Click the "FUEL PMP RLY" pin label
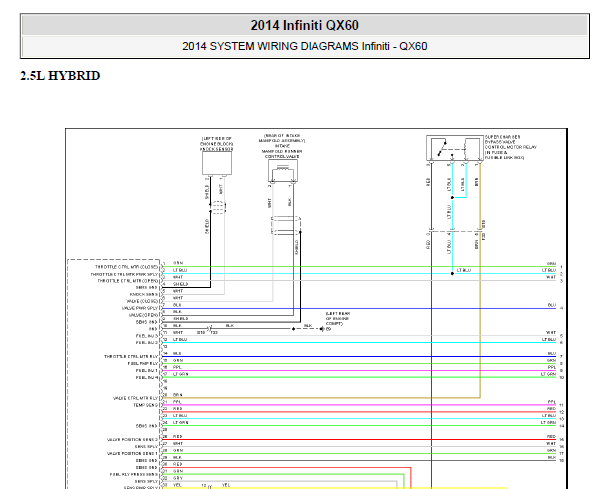601x489 pixels. click(143, 363)
